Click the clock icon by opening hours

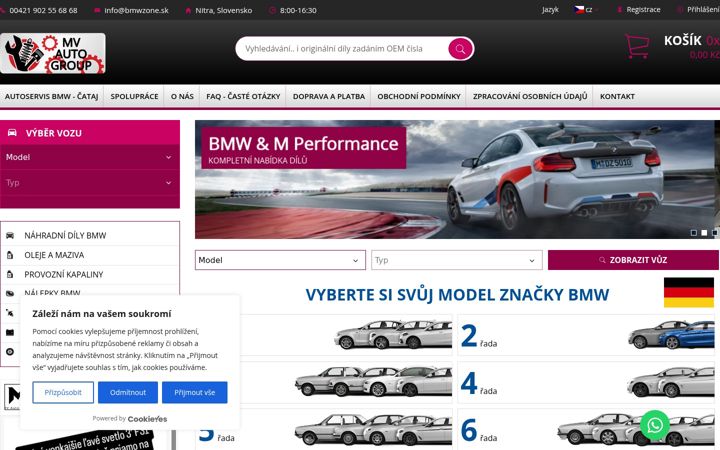pos(272,10)
